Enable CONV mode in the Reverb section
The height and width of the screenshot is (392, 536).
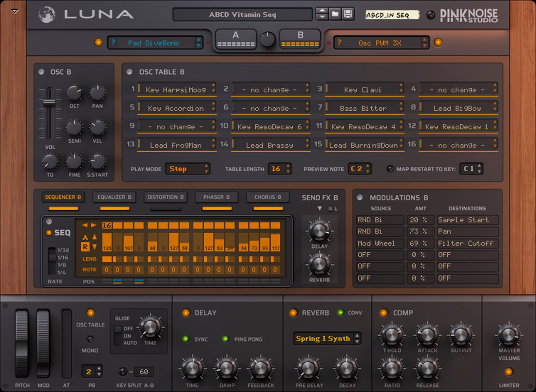[340, 313]
